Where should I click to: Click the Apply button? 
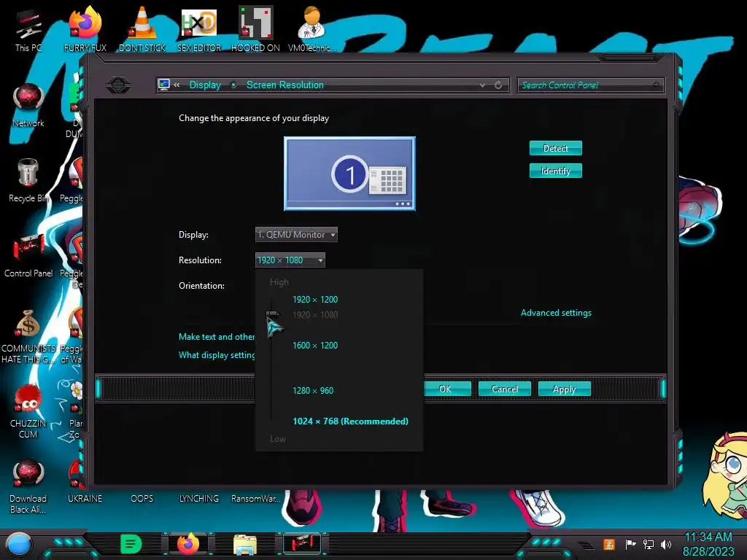(x=564, y=389)
